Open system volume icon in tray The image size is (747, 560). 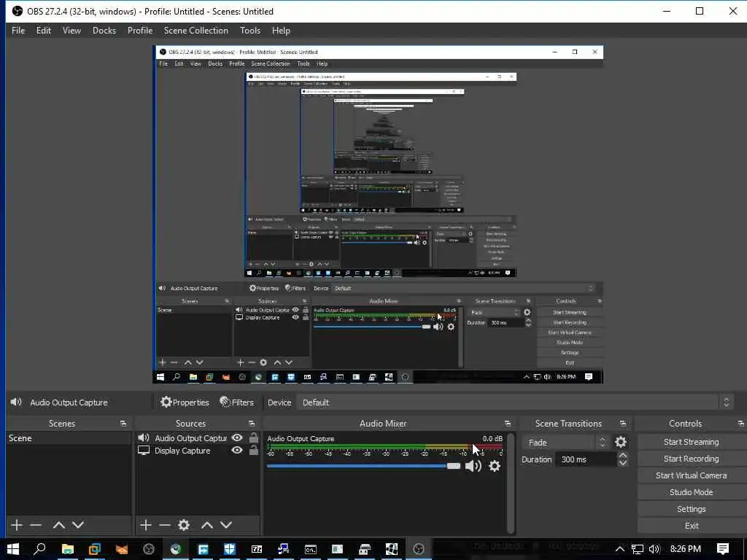point(654,549)
